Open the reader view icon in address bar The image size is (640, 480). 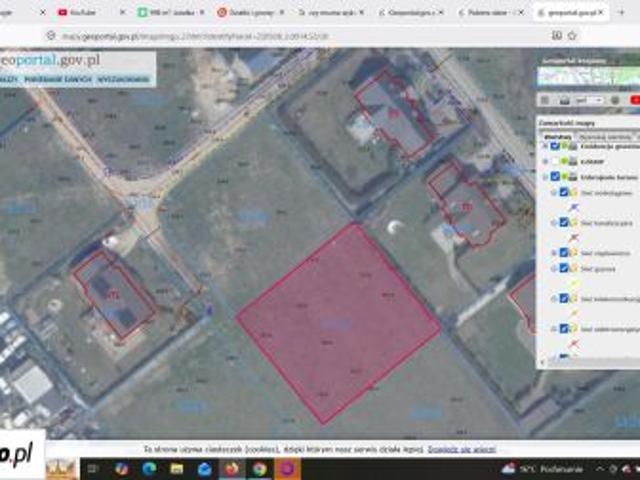(557, 36)
